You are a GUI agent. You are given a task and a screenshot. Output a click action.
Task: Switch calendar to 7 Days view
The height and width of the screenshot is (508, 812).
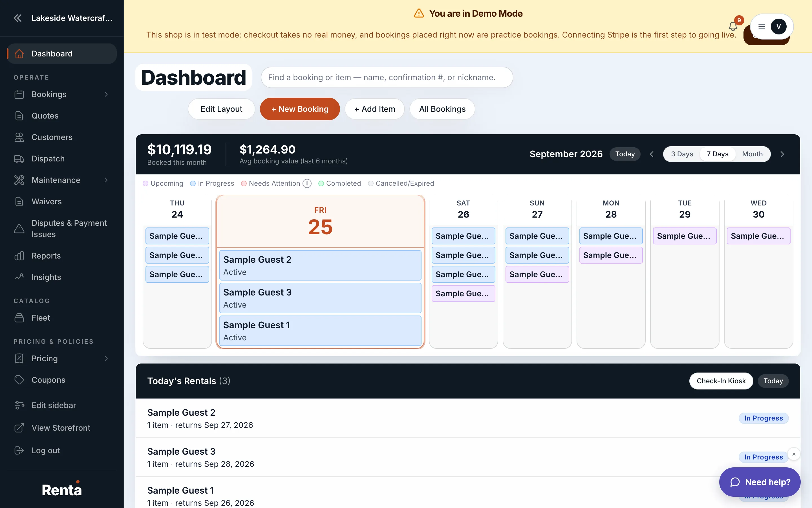pos(717,154)
